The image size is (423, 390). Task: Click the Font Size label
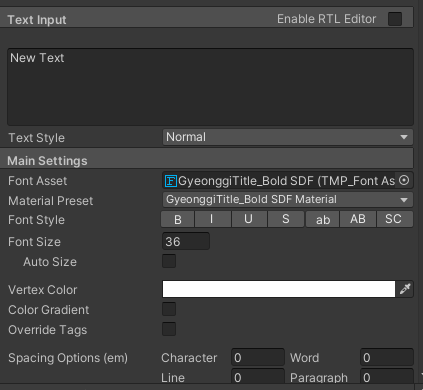point(34,242)
